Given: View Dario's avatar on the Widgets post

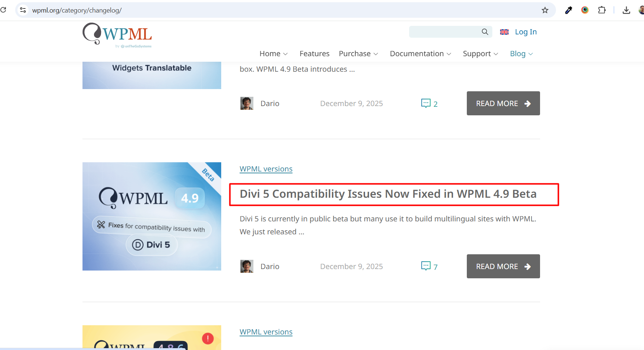Looking at the screenshot, I should point(247,103).
